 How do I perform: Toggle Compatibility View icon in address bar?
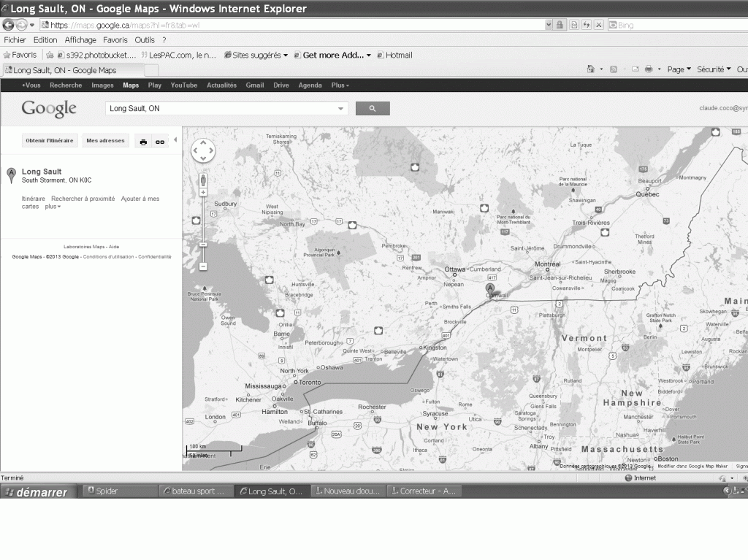(x=574, y=25)
